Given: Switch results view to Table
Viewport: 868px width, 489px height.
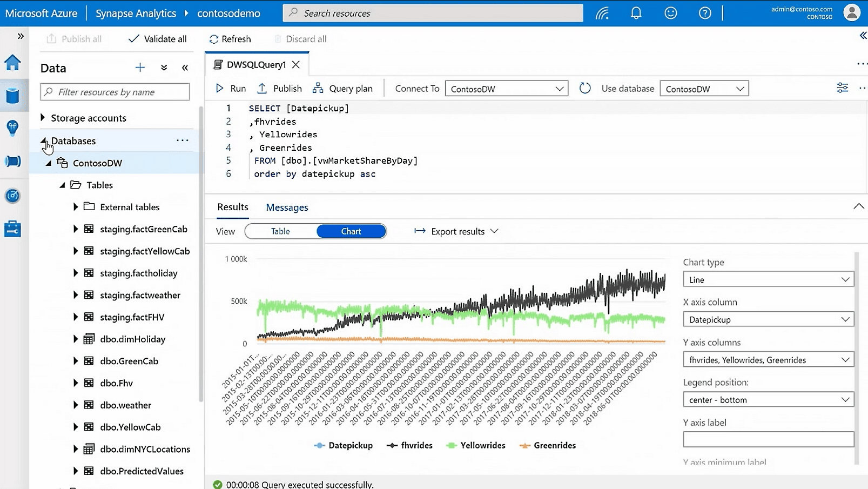Looking at the screenshot, I should point(280,231).
